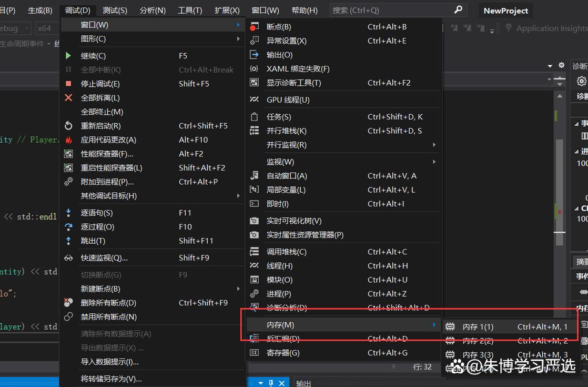Open 局部变量(L) window

[x=343, y=190]
